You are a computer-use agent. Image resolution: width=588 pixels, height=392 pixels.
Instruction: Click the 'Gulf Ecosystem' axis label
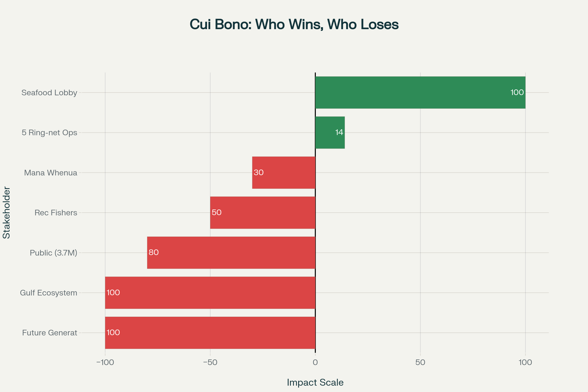[49, 293]
